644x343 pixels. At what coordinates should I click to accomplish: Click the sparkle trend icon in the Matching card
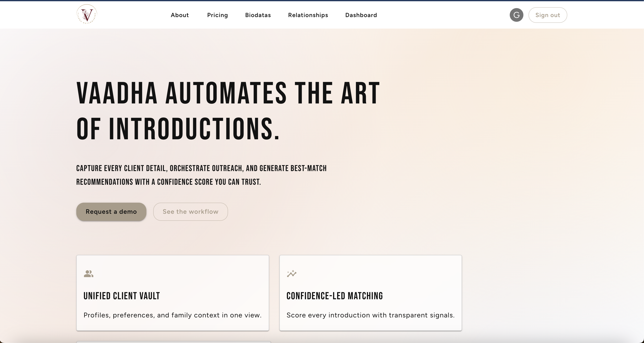click(292, 273)
